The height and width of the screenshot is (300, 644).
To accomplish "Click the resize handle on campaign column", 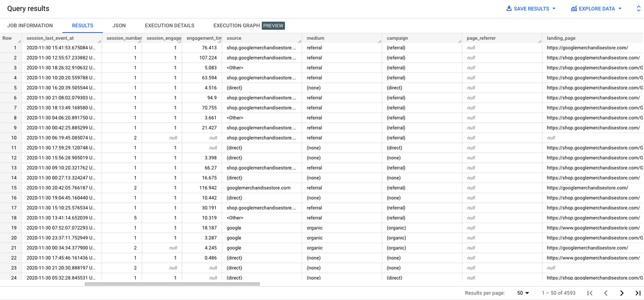I will coord(459,41).
